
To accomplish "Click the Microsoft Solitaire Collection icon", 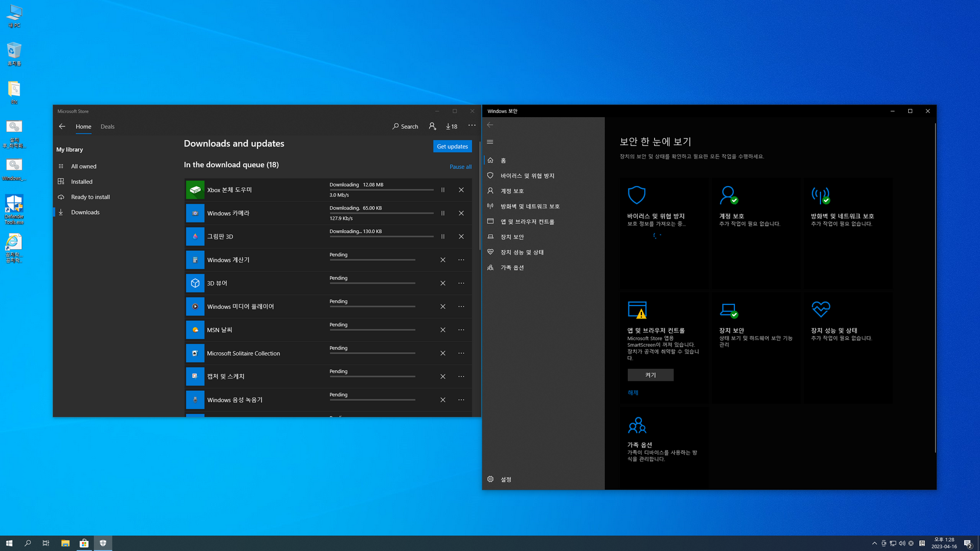I will 195,353.
